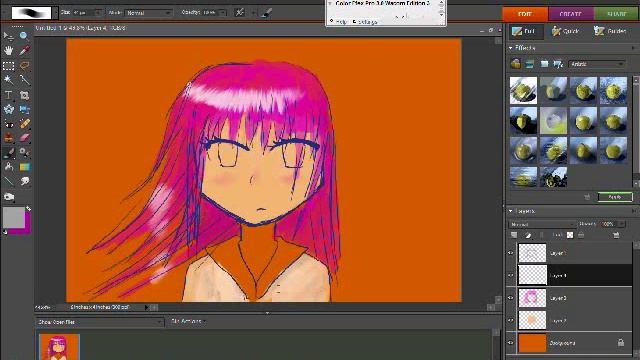This screenshot has height=360, width=640.
Task: Select the Eyedropper tool
Action: tap(24, 51)
